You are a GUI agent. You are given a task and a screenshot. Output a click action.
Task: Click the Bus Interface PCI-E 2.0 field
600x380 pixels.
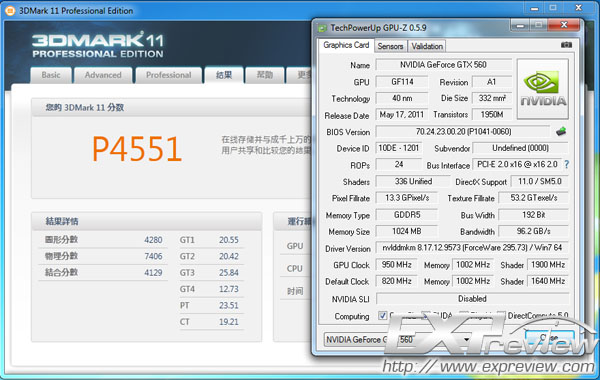coord(517,165)
